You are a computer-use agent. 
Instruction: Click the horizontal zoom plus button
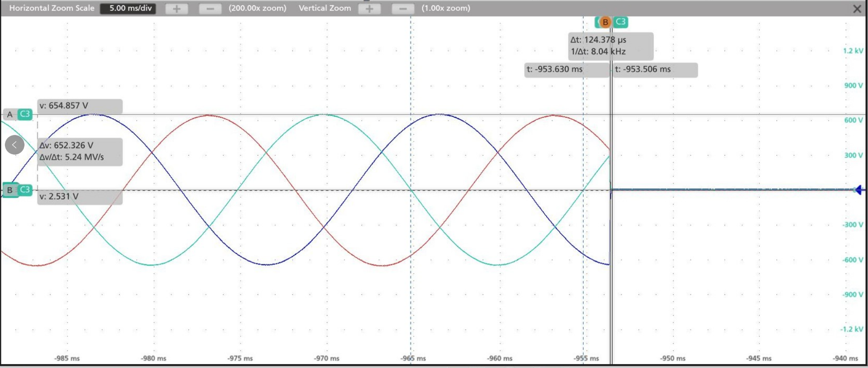point(177,9)
